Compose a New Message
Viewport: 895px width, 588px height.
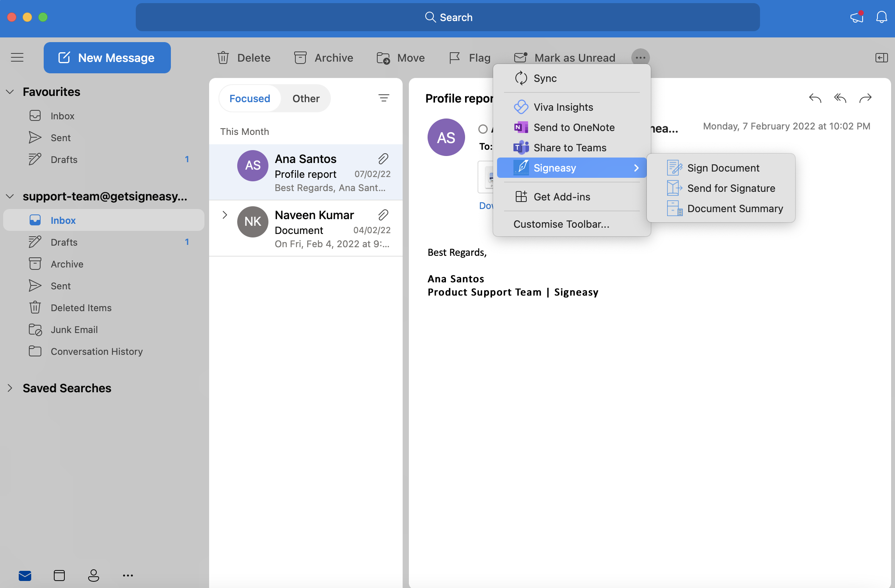click(107, 58)
